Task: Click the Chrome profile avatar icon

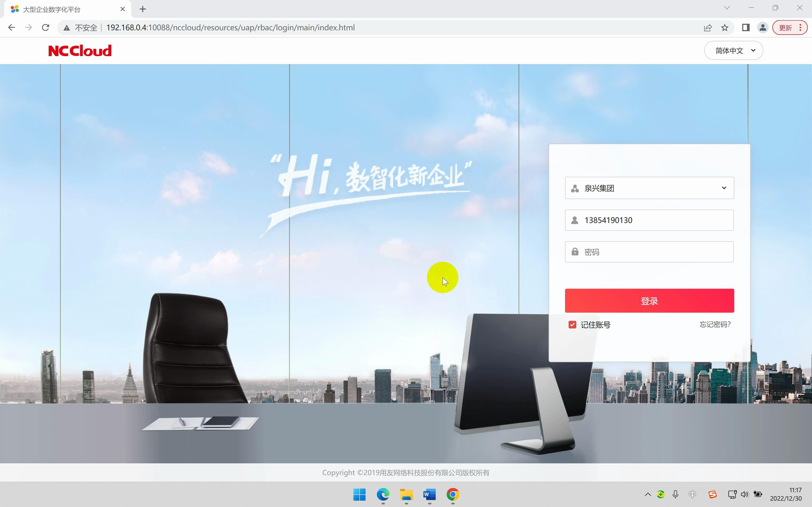Action: click(763, 27)
